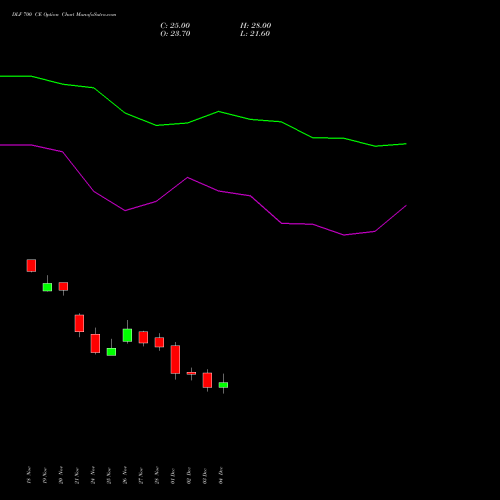
Task: Select the red candlestick for 27 Nov
Action: click(x=143, y=337)
